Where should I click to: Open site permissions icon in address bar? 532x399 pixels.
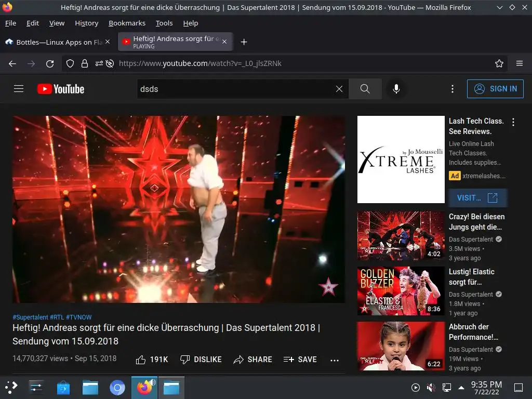[x=99, y=63]
